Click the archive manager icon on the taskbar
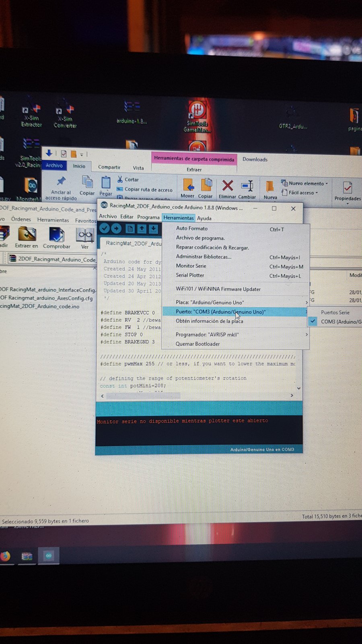Image resolution: width=362 pixels, height=644 pixels. 27,556
